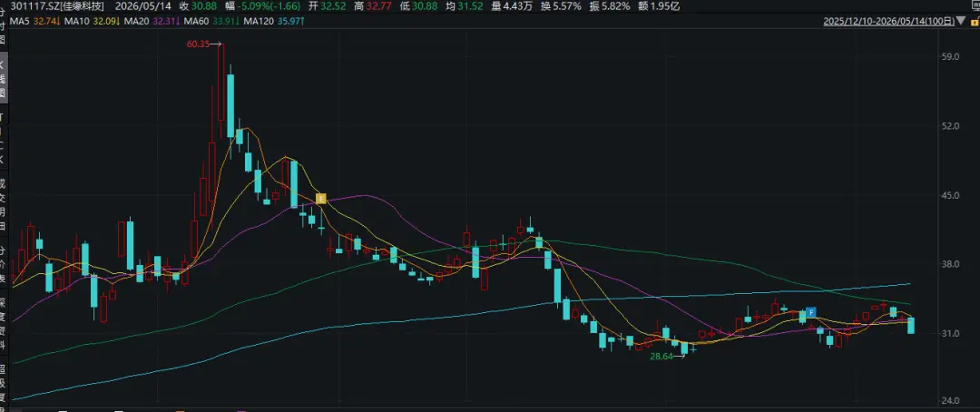The image size is (980, 412).
Task: Click the blue F event marker on the chart
Action: pyautogui.click(x=810, y=312)
